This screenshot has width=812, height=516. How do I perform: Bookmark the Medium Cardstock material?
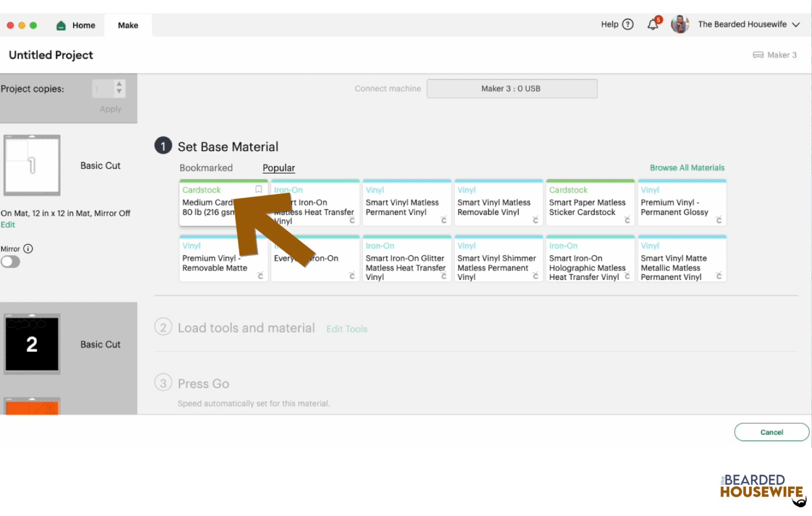click(258, 189)
